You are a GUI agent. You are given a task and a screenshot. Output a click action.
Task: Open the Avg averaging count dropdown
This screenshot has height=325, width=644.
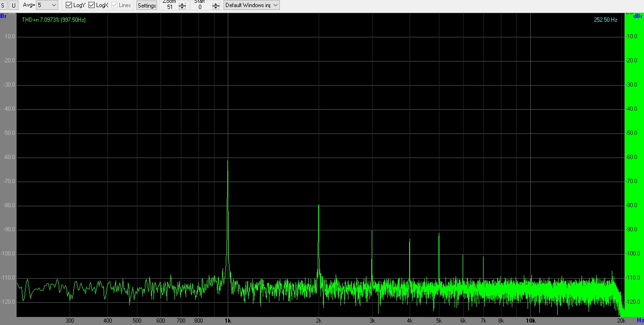(x=47, y=5)
